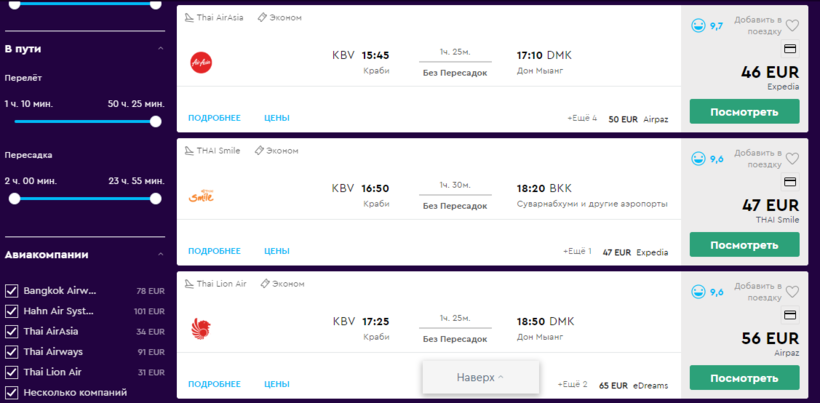Click the THAI Smile airline logo
This screenshot has width=820, height=403.
[202, 195]
